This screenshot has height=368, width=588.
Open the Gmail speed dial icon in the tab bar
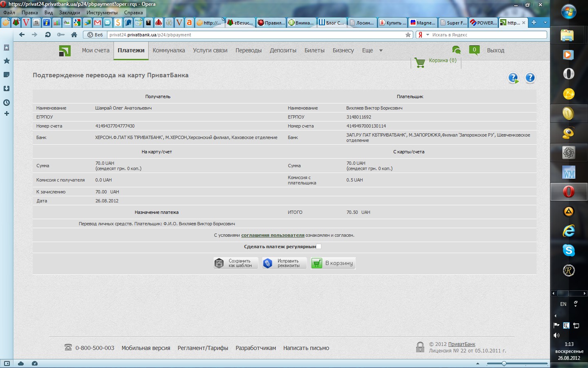point(97,22)
